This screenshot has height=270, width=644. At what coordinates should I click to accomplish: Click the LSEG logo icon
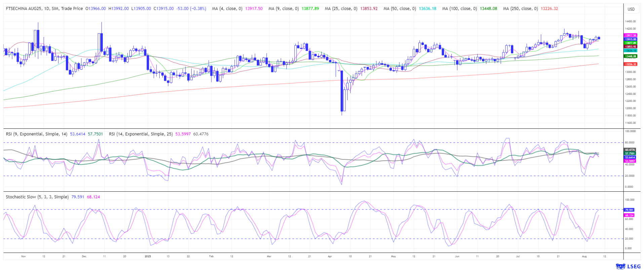(620, 266)
